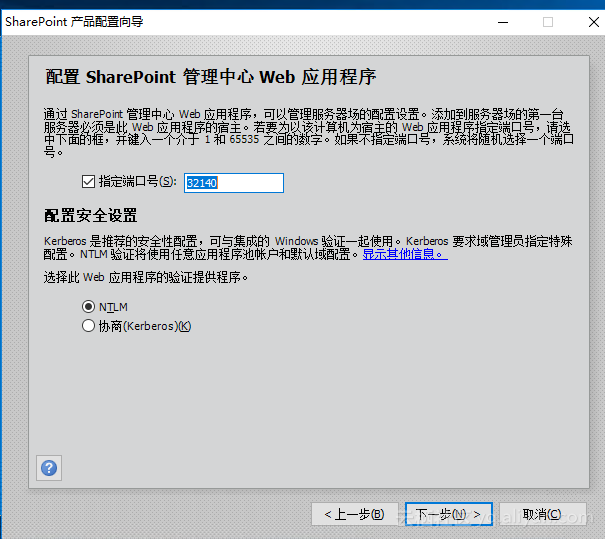The height and width of the screenshot is (539, 605).
Task: Open the blue help question mark icon
Action: pyautogui.click(x=49, y=468)
